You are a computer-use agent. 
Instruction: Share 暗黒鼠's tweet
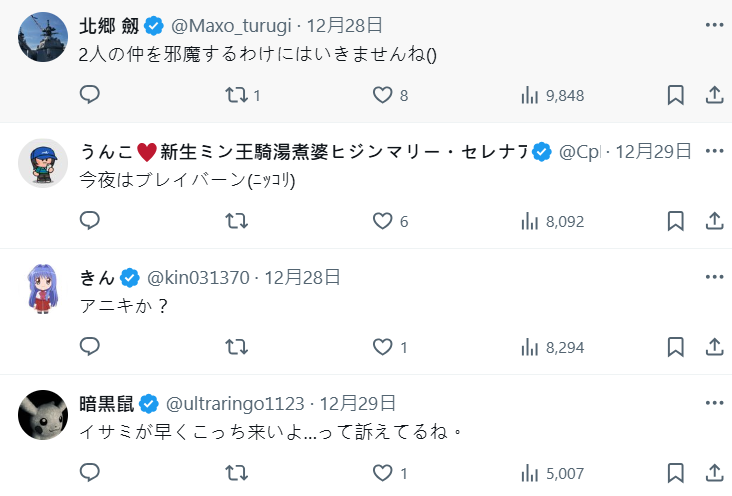[715, 473]
